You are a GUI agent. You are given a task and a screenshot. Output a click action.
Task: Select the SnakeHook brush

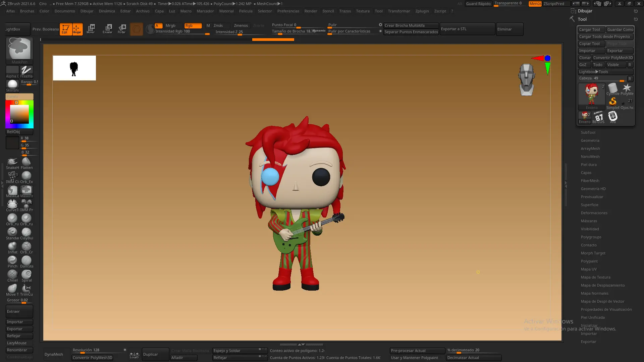click(12, 163)
